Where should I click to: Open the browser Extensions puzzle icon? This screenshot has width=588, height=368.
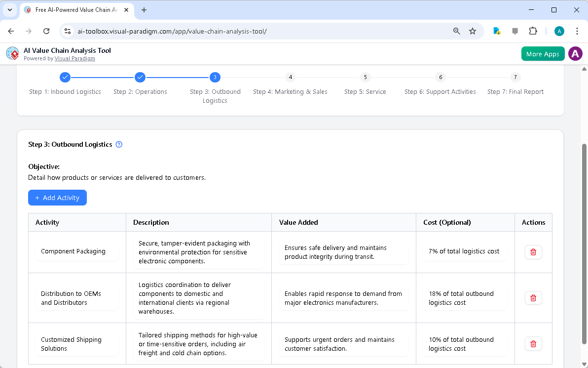[533, 31]
